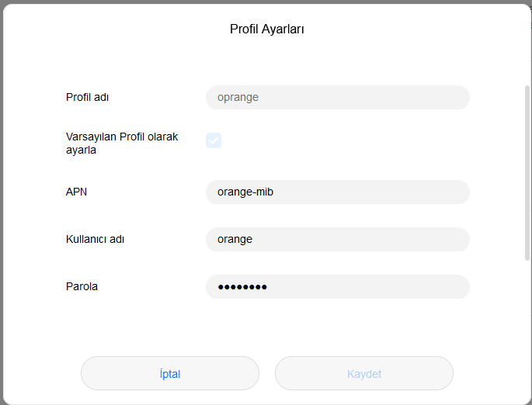Click the dialog's vertical scrollbar thumb
Image resolution: width=532 pixels, height=405 pixels.
pyautogui.click(x=528, y=171)
